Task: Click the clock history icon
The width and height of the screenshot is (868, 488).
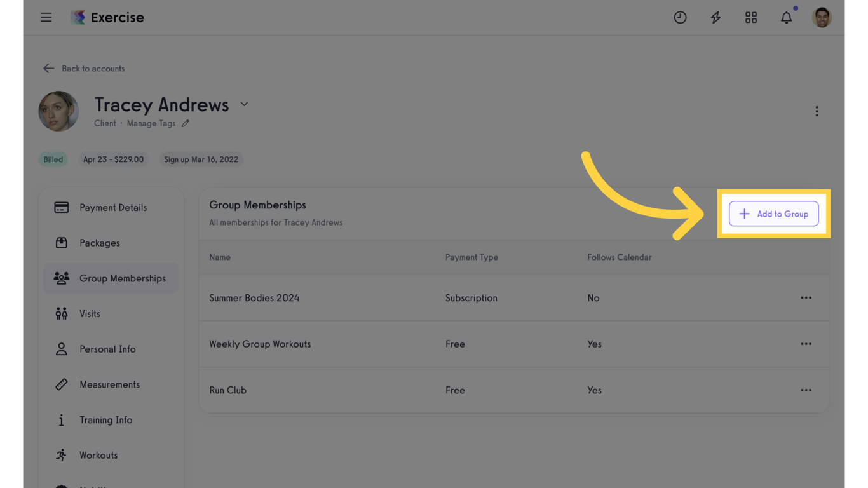Action: 680,17
